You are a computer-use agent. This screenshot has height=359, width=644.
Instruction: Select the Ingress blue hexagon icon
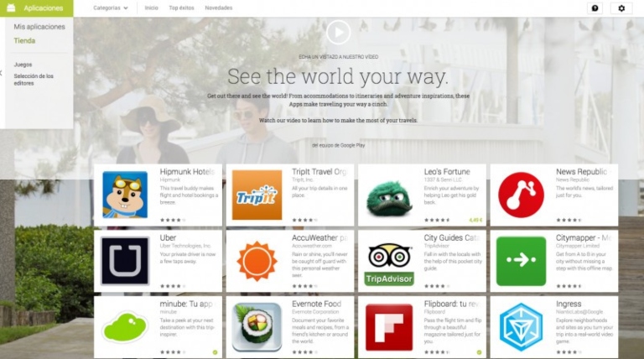tap(521, 326)
